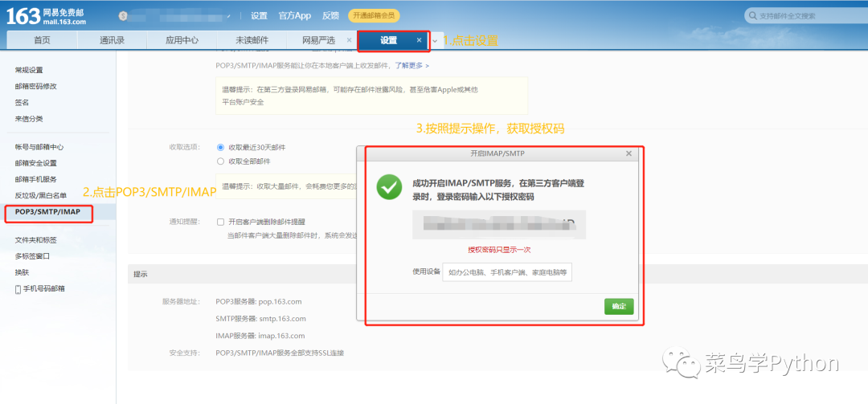Click the green success checkmark icon
868x404 pixels.
390,188
